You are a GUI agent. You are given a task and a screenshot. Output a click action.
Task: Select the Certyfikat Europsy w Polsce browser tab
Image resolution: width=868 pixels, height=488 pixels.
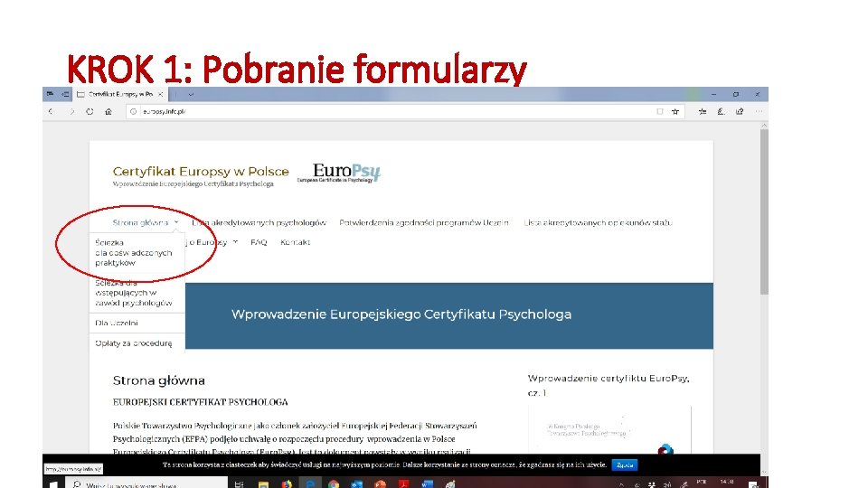coord(120,94)
